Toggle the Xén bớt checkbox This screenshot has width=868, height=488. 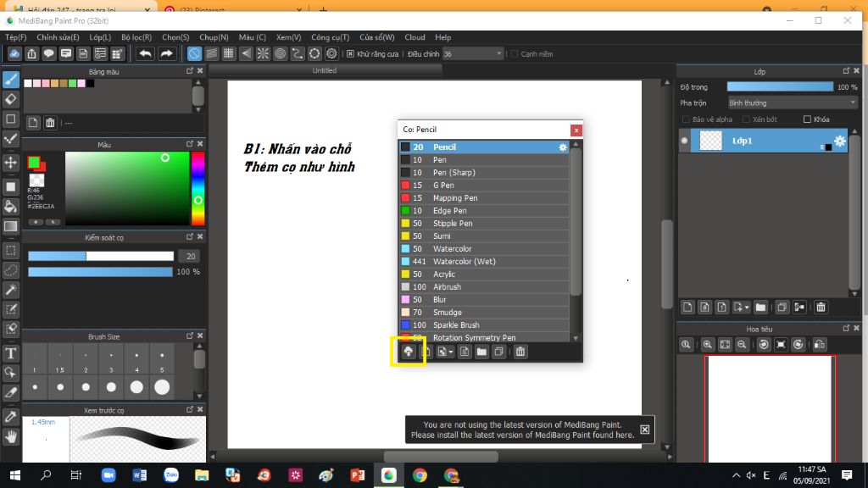coord(746,119)
